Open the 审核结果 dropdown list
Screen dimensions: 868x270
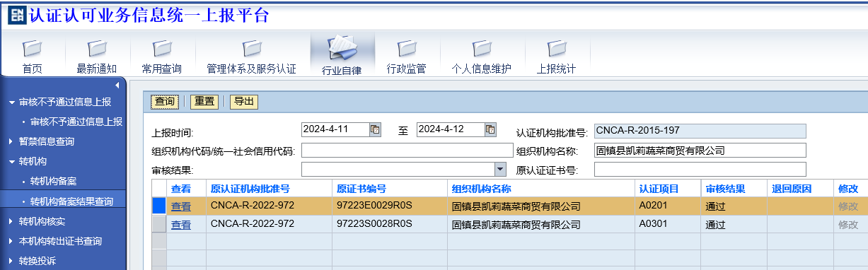500,169
